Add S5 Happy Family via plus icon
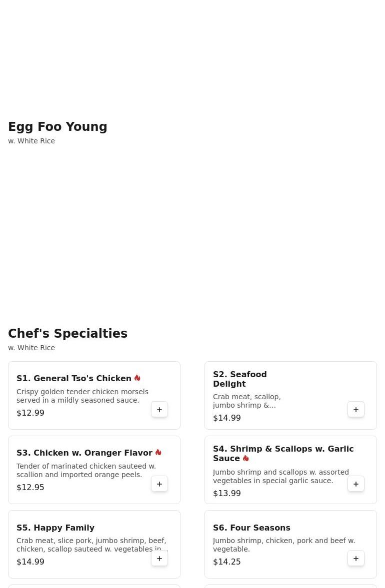This screenshot has width=385, height=588. coord(159,559)
